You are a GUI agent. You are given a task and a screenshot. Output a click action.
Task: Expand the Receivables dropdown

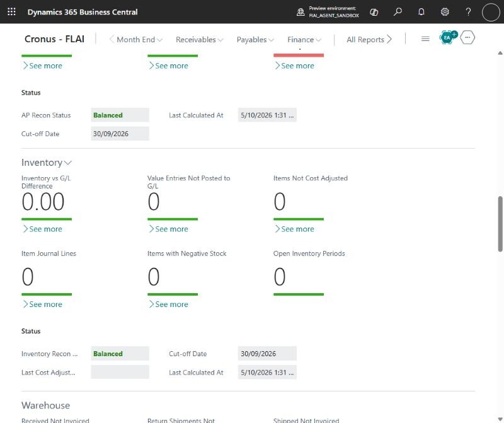199,40
